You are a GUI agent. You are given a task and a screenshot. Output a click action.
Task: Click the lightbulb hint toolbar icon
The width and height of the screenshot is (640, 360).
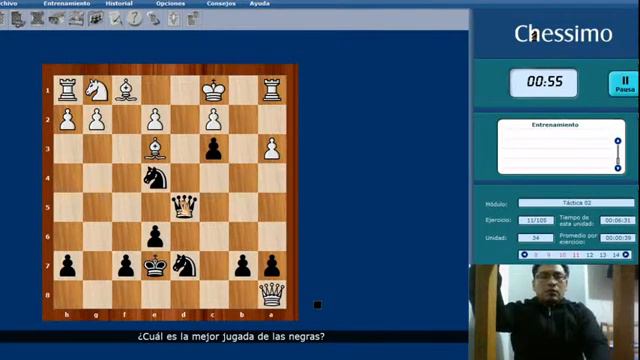coord(173,19)
